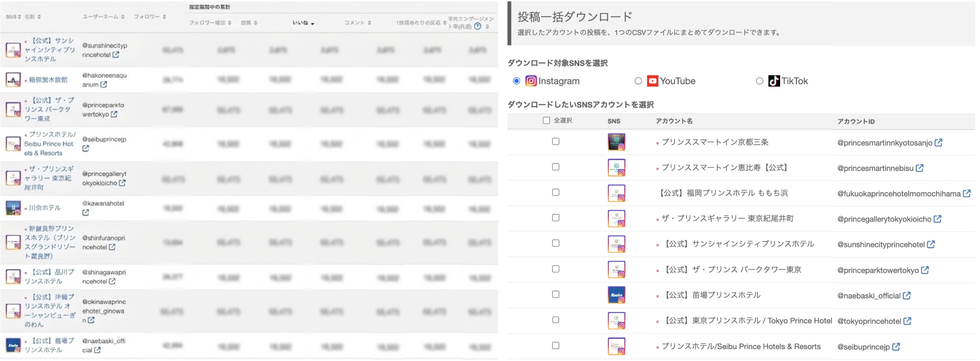Click プリンススマートイン京都三条 profile thumbnail
The width and height of the screenshot is (980, 361).
[616, 142]
